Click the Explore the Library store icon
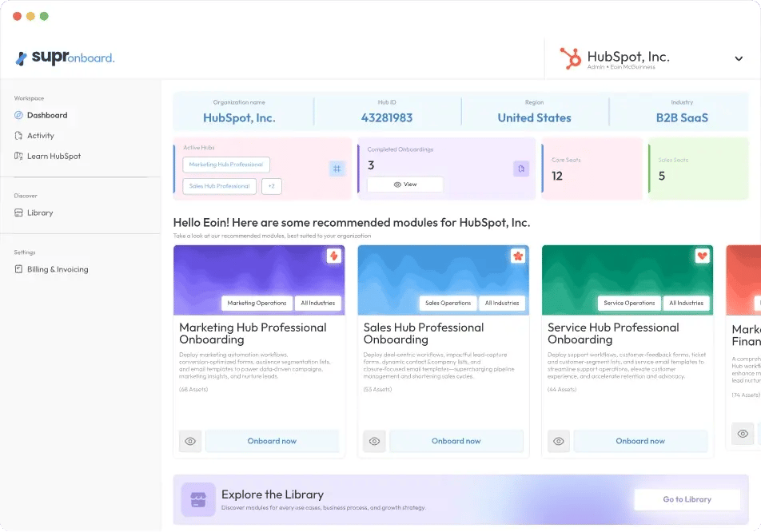 (x=198, y=499)
